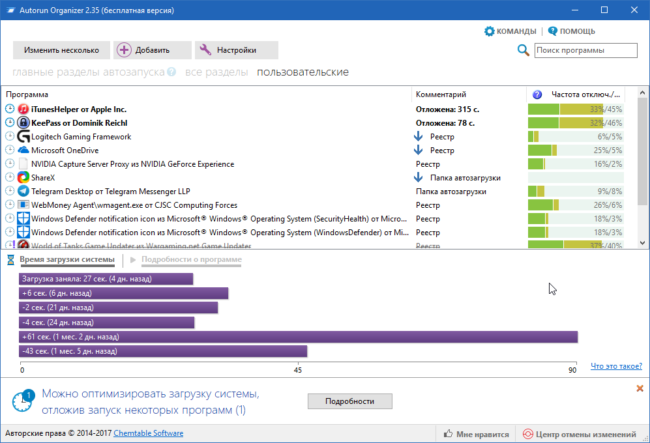Open Настройки button
Screen dimensions: 650x443
[x=236, y=50]
